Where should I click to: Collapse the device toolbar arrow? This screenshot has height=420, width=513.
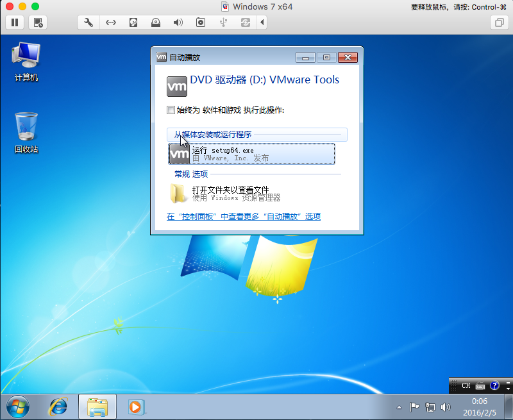coord(262,22)
